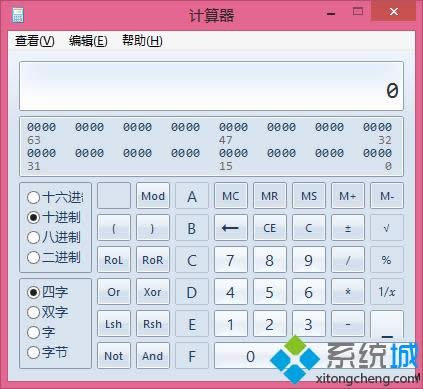Click the number 7 key
The height and width of the screenshot is (389, 423).
point(231,260)
